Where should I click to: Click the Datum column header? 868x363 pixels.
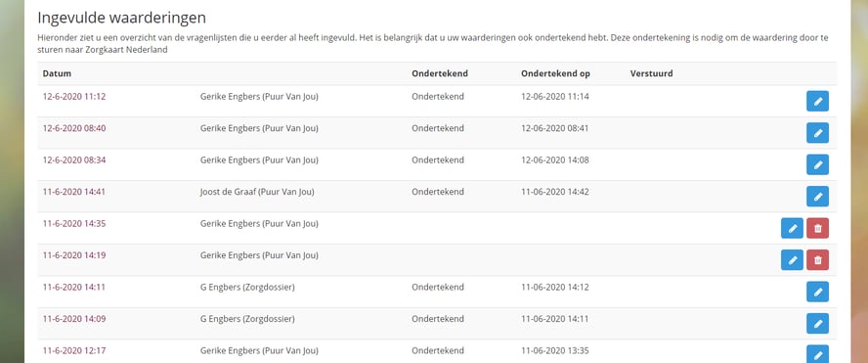(57, 73)
